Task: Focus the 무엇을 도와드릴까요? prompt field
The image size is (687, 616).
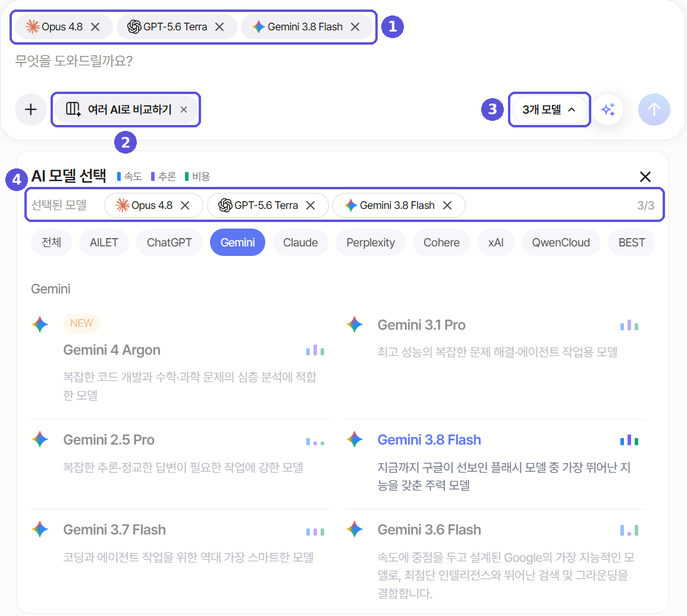Action: click(74, 61)
